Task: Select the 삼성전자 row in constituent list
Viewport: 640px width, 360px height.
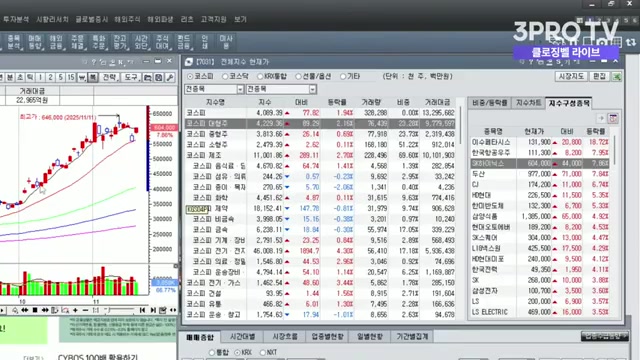Action: tap(540, 291)
